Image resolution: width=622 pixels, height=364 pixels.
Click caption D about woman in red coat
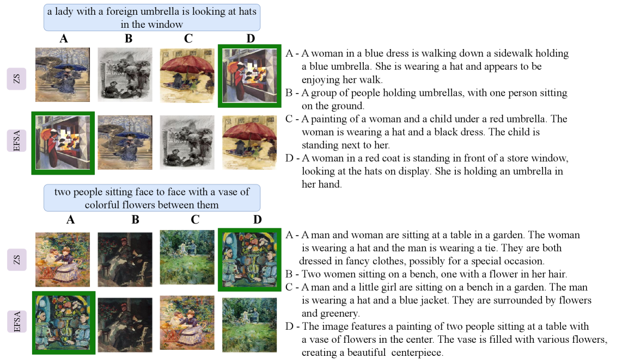tap(426, 171)
